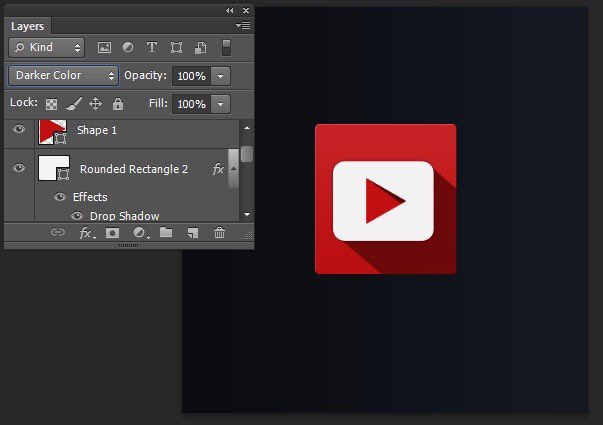This screenshot has height=425, width=603.
Task: Open the Darker Color blend mode dropdown
Action: click(x=63, y=75)
